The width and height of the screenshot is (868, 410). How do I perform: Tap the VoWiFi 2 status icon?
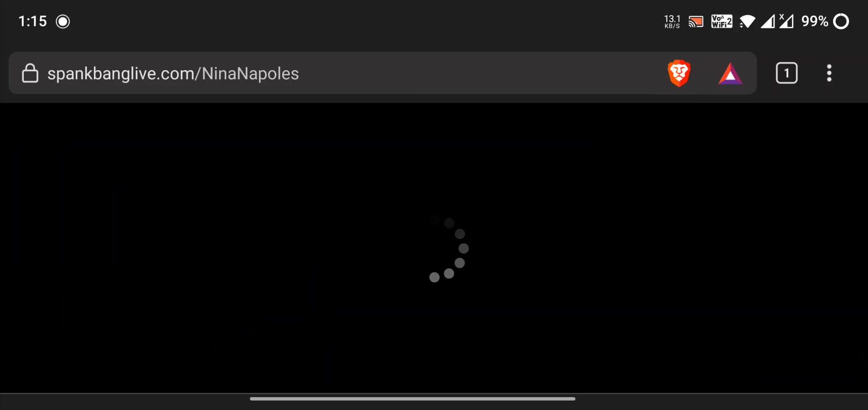(721, 21)
